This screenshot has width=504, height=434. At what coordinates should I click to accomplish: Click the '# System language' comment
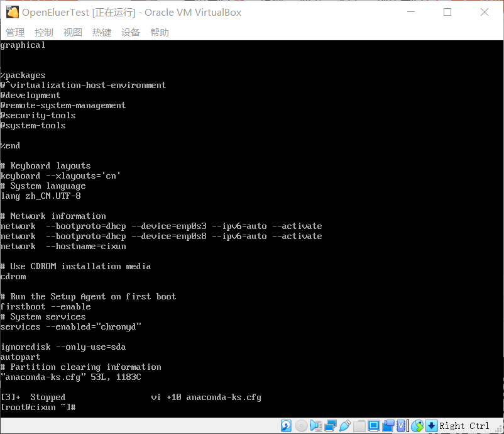43,186
